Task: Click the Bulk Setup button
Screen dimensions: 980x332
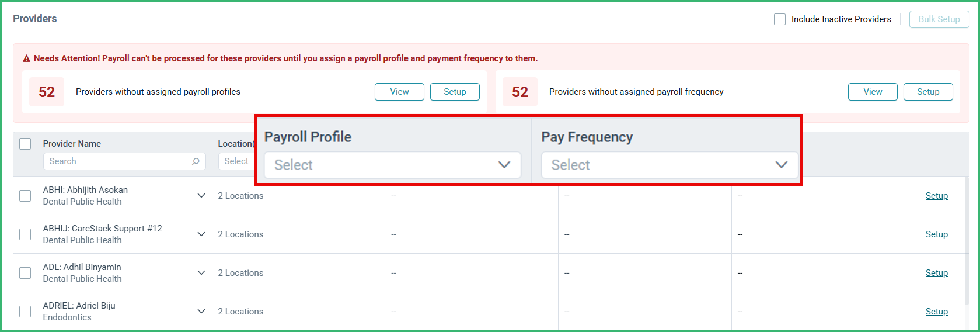Action: point(939,19)
